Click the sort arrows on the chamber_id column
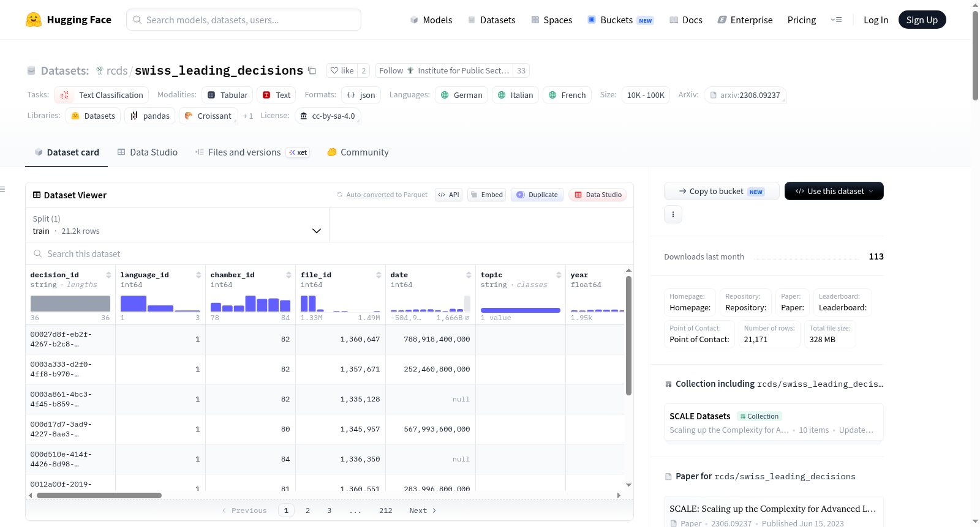980x527 pixels. [x=288, y=275]
